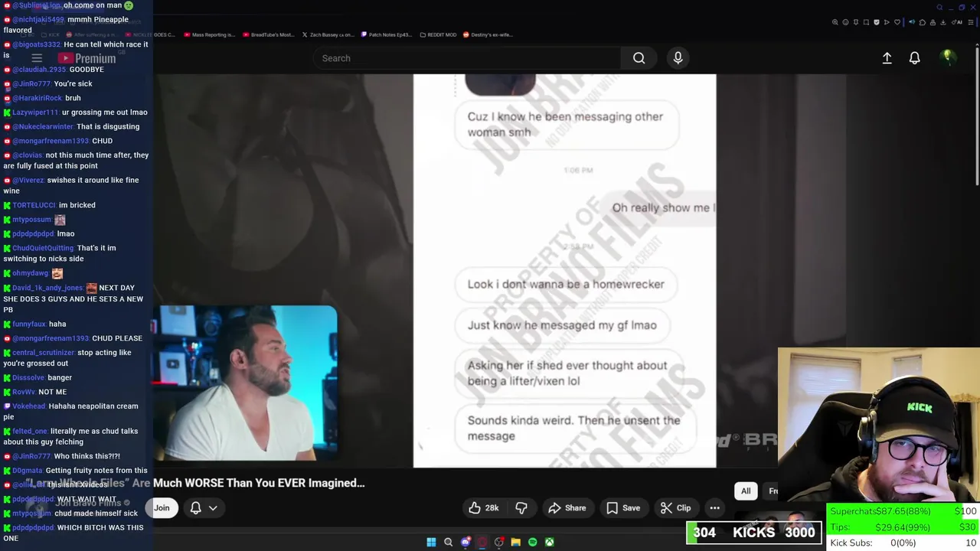980x551 pixels.
Task: Click the YouTube search magnifier button
Action: 639,58
